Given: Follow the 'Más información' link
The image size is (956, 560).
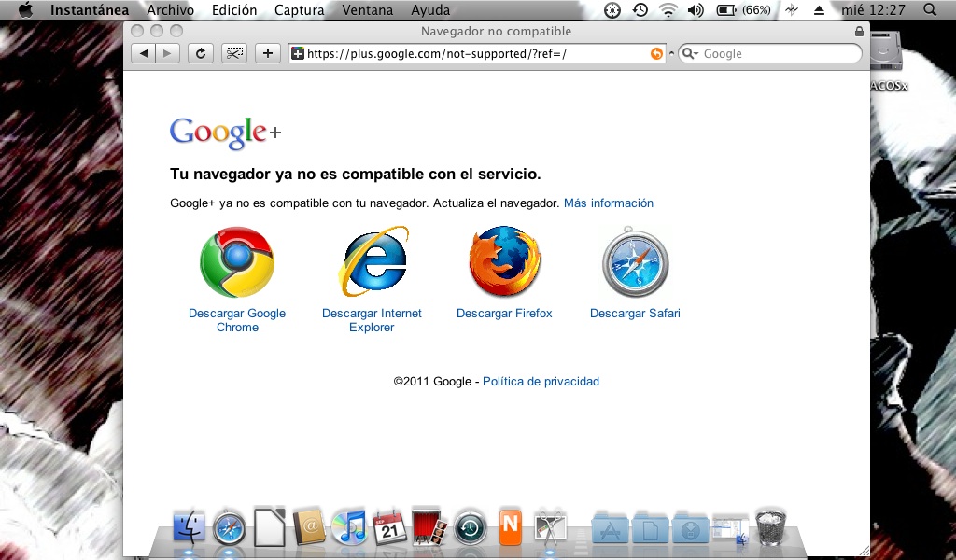Looking at the screenshot, I should tap(608, 203).
